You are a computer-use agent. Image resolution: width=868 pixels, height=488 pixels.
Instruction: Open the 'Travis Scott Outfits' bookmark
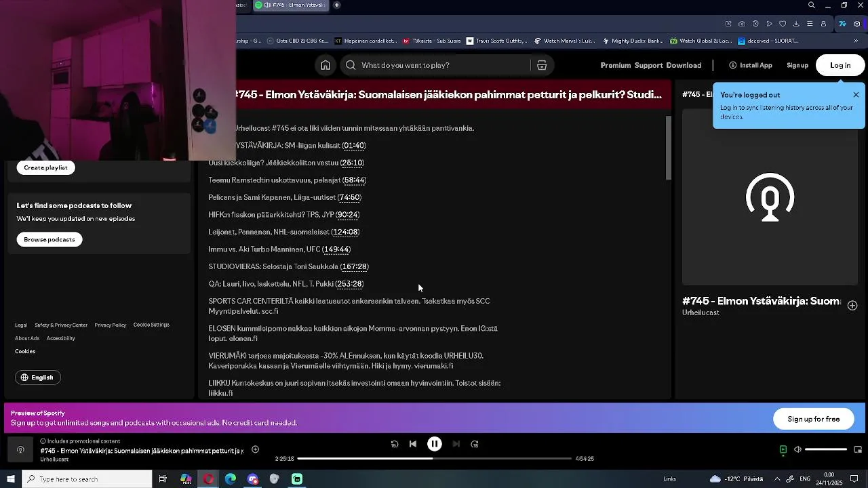pyautogui.click(x=496, y=41)
